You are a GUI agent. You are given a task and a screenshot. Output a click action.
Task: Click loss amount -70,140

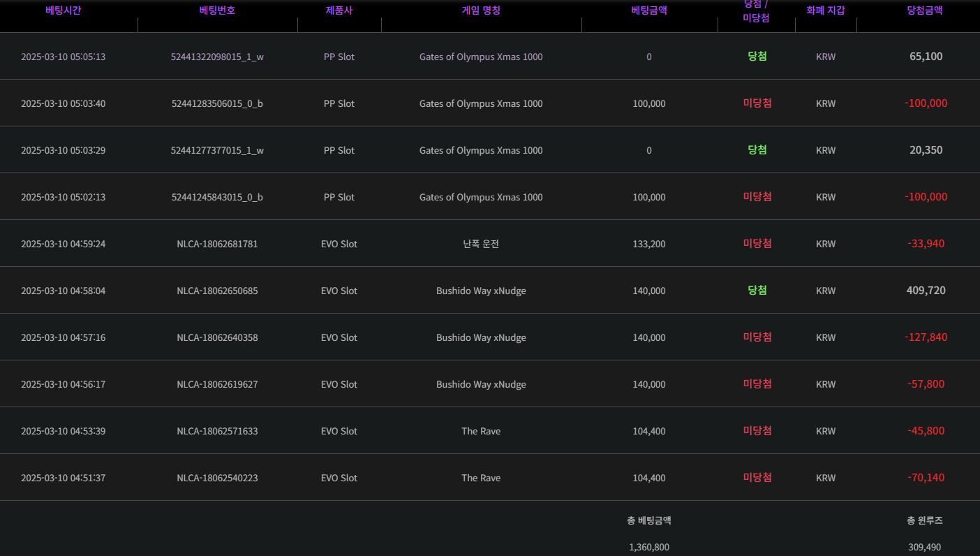click(x=926, y=478)
